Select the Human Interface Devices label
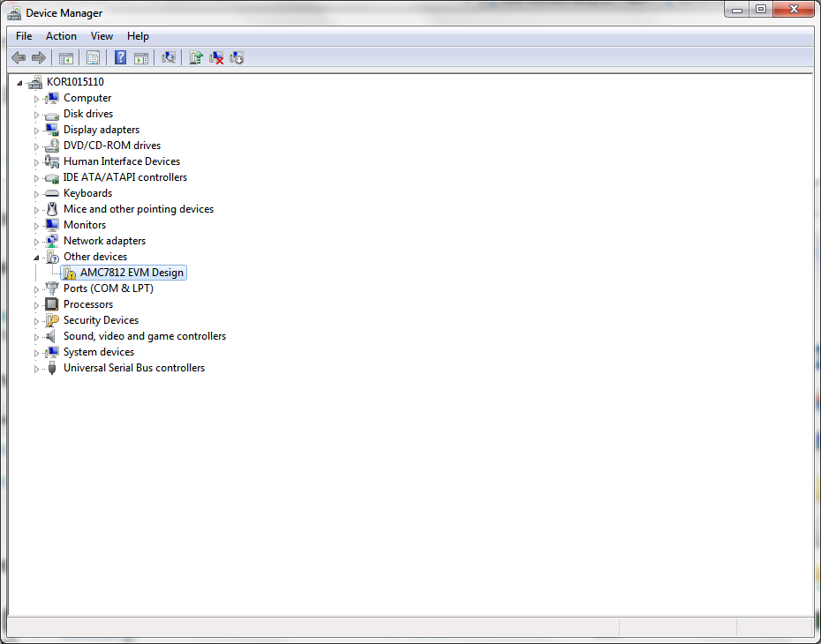The height and width of the screenshot is (644, 821). point(122,161)
